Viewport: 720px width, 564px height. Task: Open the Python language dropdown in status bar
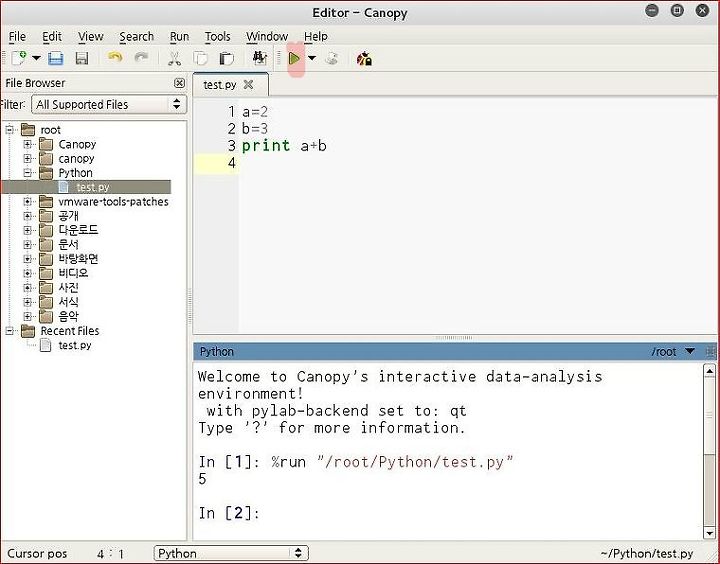tap(231, 553)
